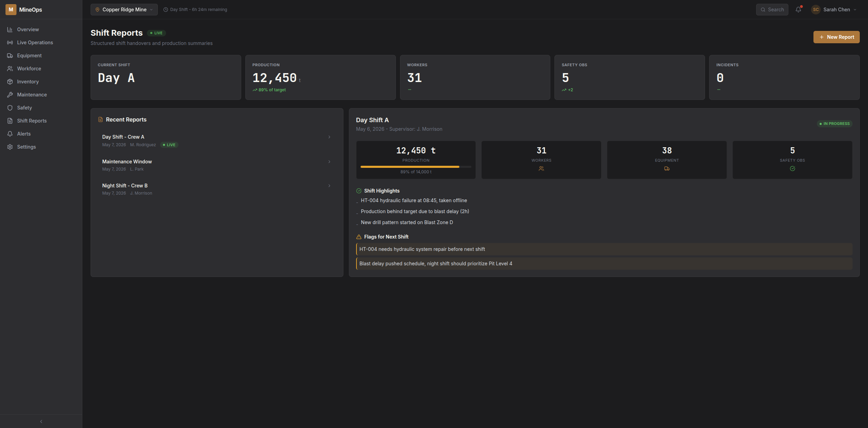Image resolution: width=868 pixels, height=428 pixels.
Task: Click the Blast delay Pit Level 4 flag
Action: click(x=604, y=264)
